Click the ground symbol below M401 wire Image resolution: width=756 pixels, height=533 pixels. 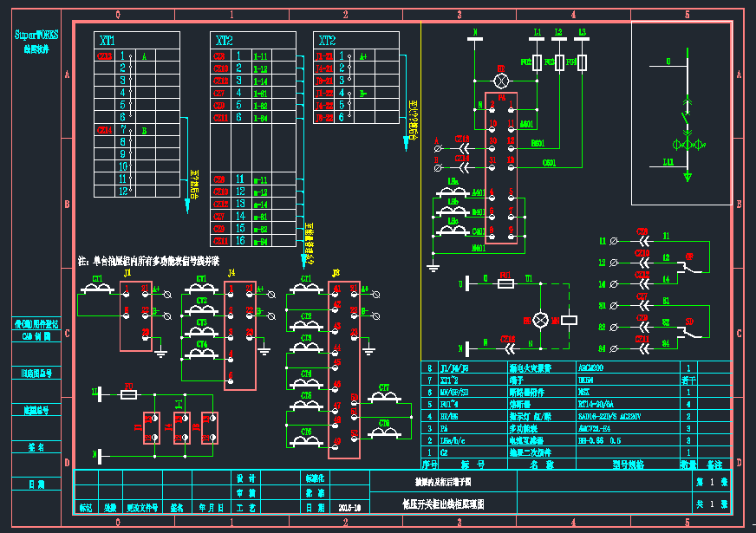pyautogui.click(x=433, y=268)
